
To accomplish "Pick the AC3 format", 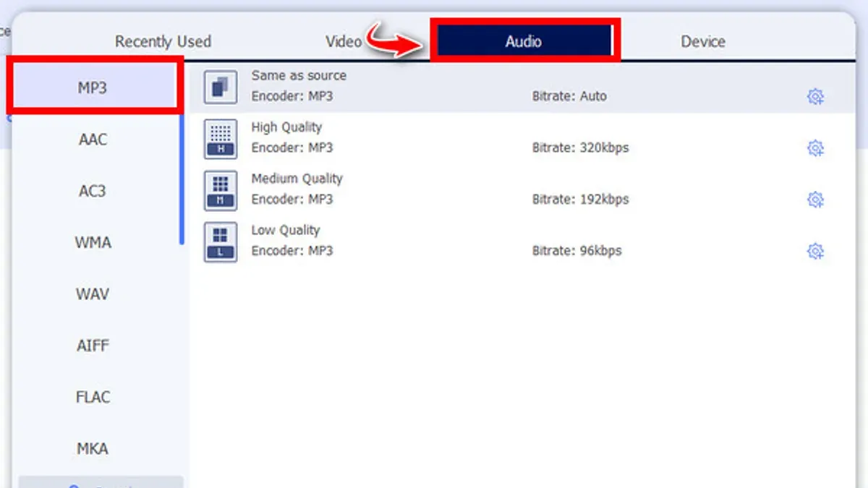I will point(93,191).
